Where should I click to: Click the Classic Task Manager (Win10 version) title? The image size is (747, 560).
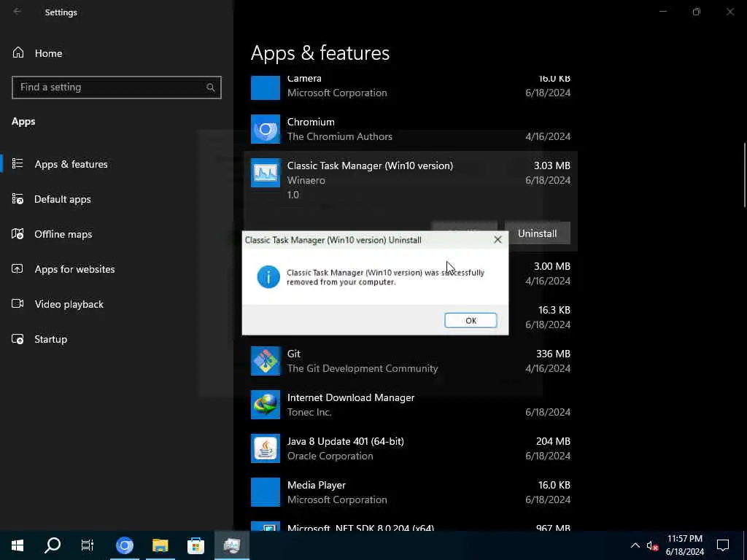click(x=370, y=166)
